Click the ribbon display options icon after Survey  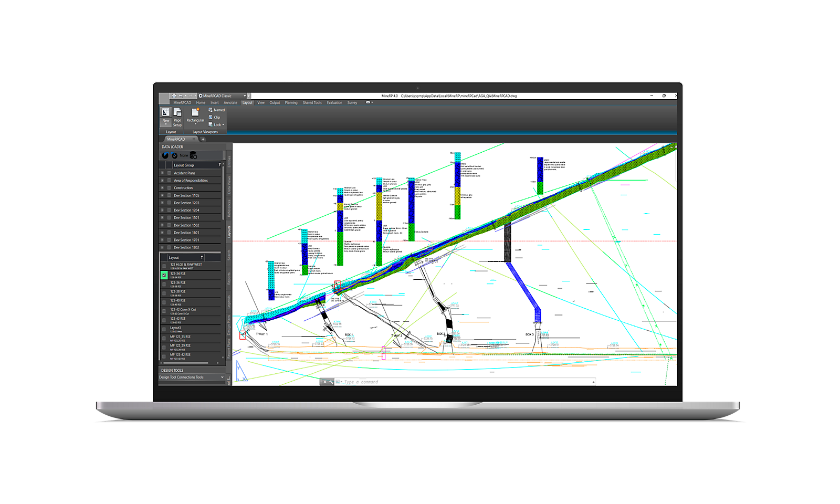369,103
